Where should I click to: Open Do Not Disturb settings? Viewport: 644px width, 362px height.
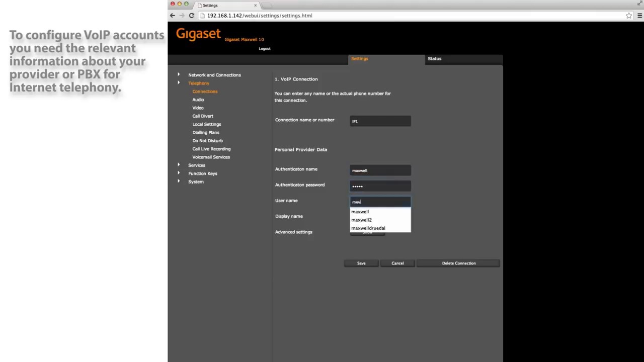point(207,141)
